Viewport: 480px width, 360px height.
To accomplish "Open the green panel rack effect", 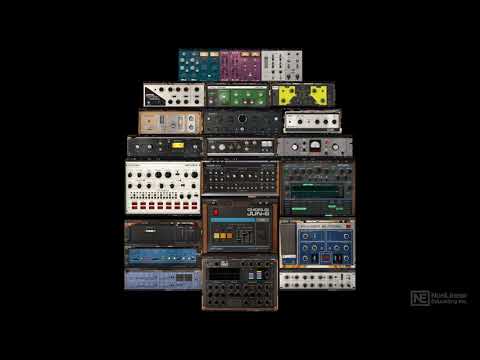I will tap(238, 95).
